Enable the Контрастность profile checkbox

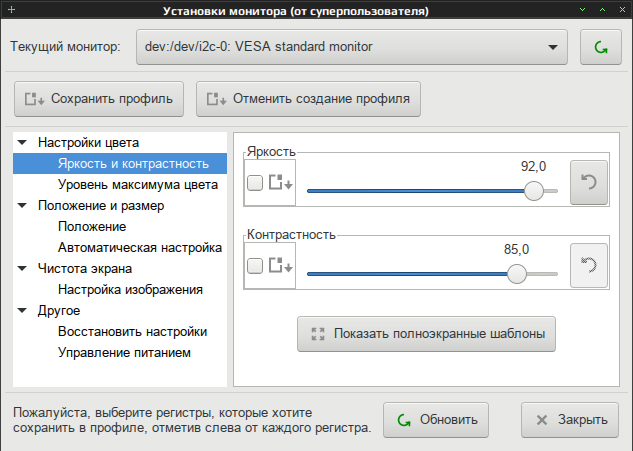click(255, 266)
